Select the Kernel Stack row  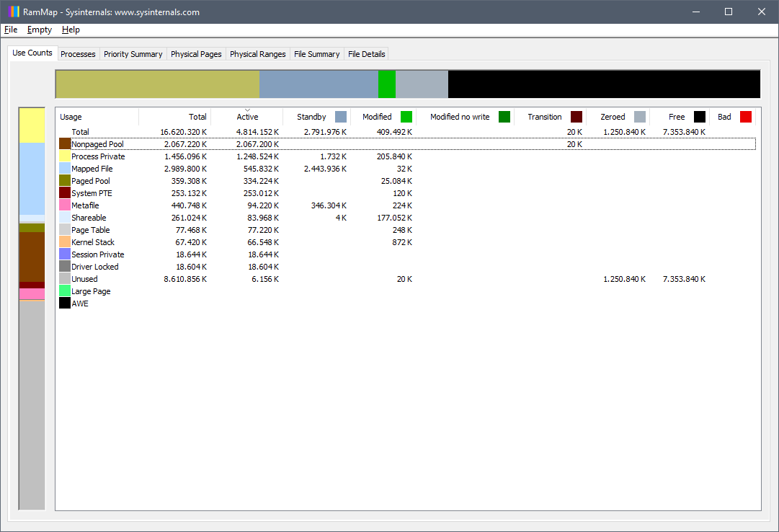pyautogui.click(x=406, y=242)
